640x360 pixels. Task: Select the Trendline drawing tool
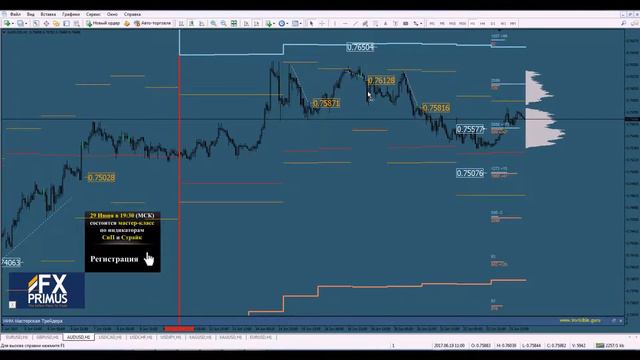tap(355, 24)
